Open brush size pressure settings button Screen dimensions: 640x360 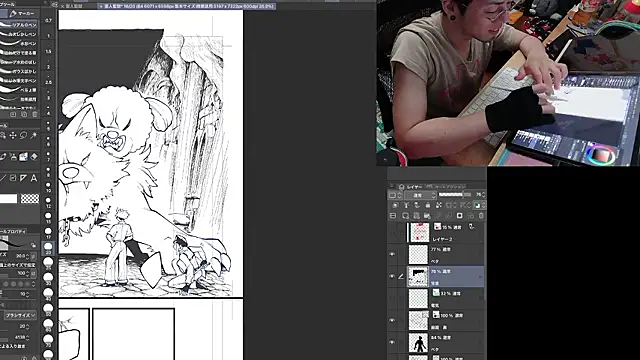[x=33, y=256]
